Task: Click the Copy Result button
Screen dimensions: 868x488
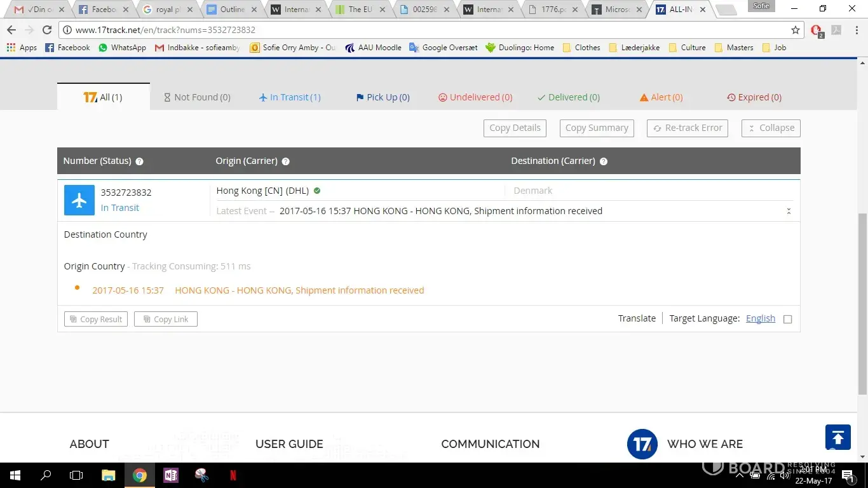Action: pos(96,319)
